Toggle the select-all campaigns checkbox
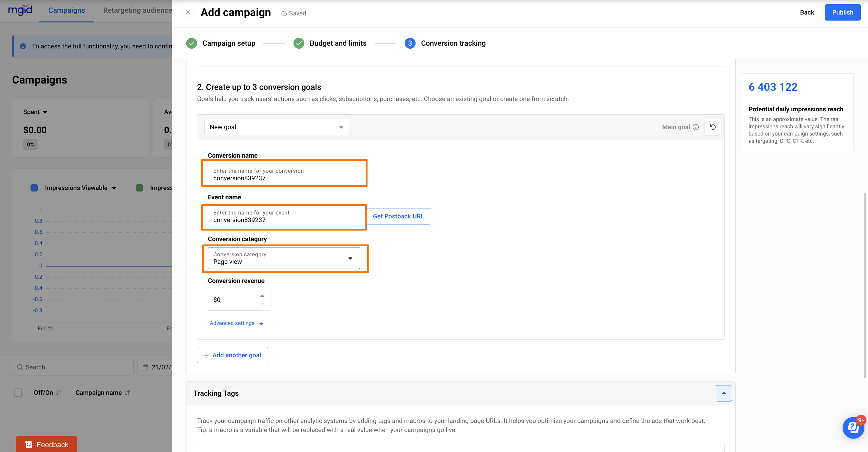 click(x=18, y=392)
